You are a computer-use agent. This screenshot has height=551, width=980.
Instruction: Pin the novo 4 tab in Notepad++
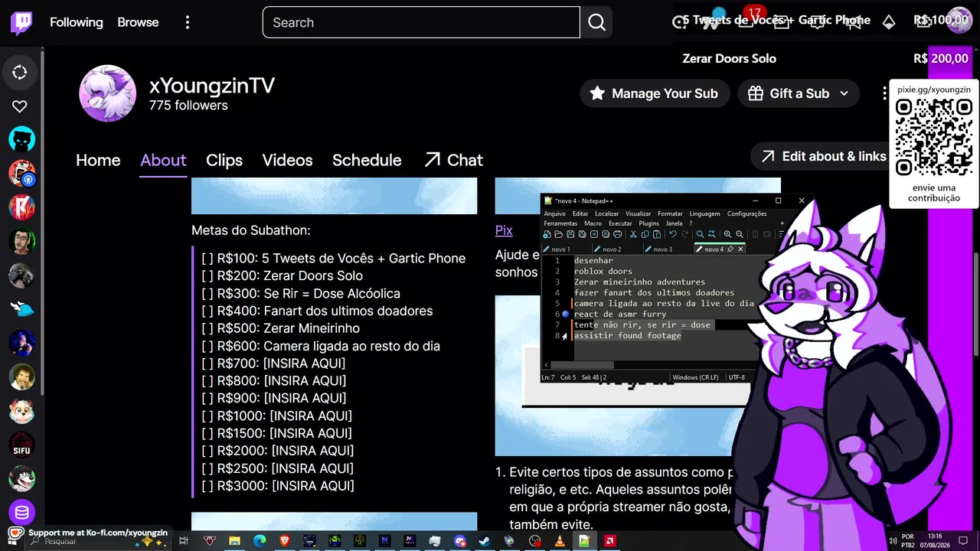(730, 249)
